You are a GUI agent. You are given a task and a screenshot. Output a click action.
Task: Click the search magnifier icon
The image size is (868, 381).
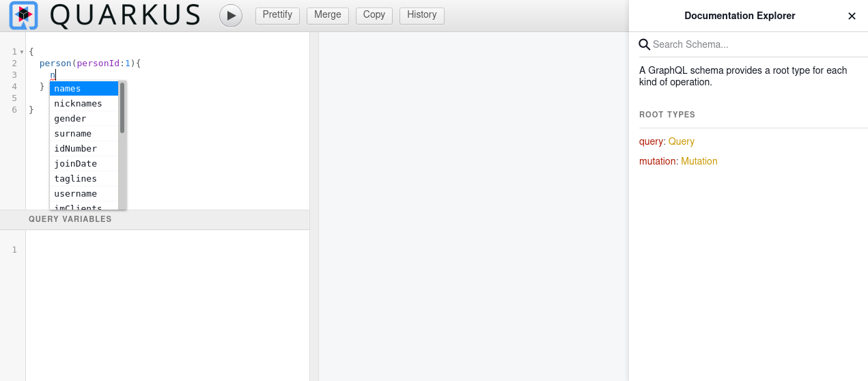(645, 44)
